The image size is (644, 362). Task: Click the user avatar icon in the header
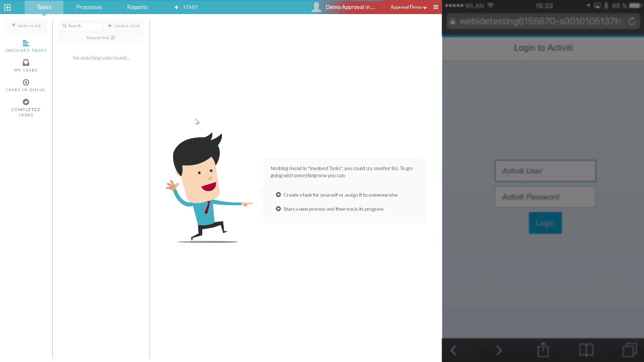click(x=316, y=7)
